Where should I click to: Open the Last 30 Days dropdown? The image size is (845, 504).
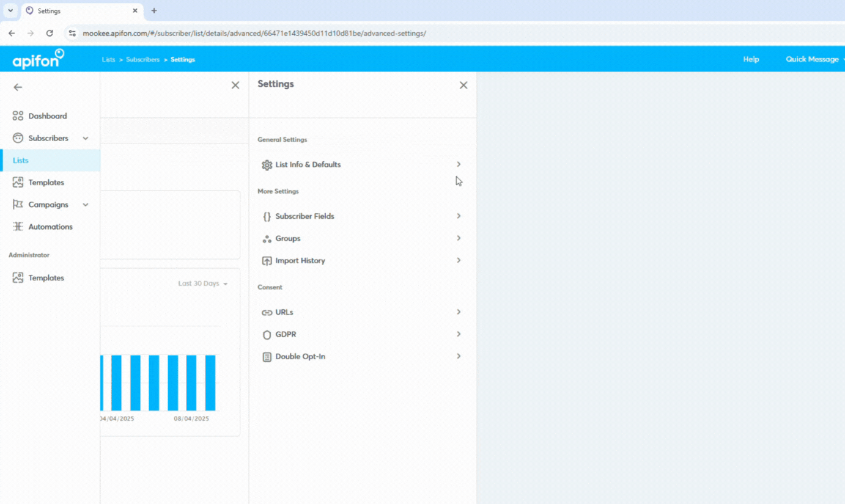(x=202, y=283)
